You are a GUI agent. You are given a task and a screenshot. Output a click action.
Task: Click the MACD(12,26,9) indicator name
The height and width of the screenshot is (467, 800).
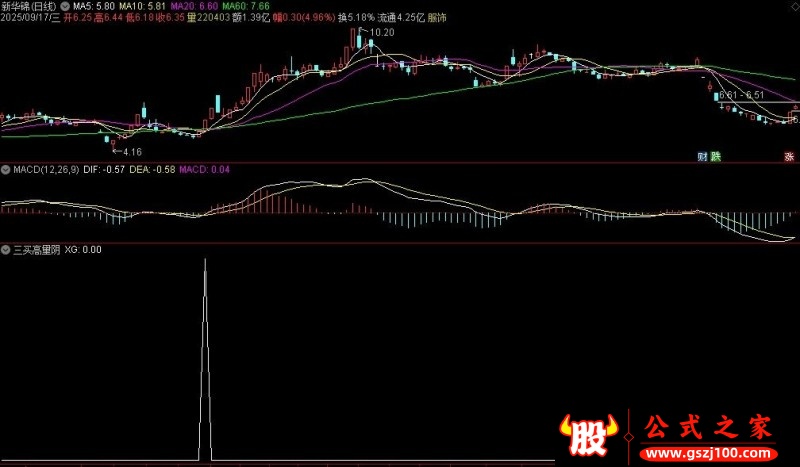[x=46, y=169]
